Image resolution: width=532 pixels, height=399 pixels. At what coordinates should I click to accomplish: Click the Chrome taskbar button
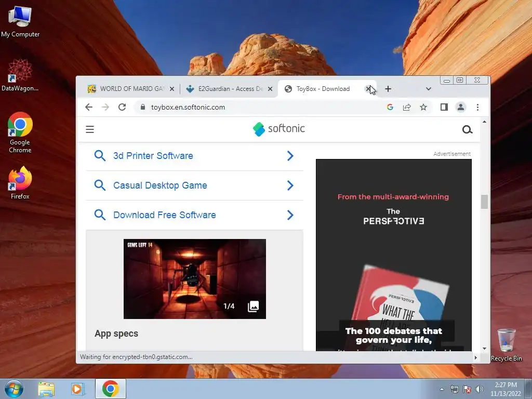point(111,389)
